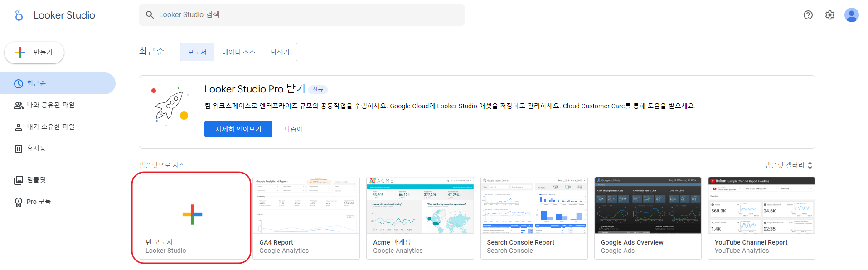Open the Google Ads Overview thumbnail
Image resolution: width=868 pixels, height=270 pixels.
click(648, 205)
